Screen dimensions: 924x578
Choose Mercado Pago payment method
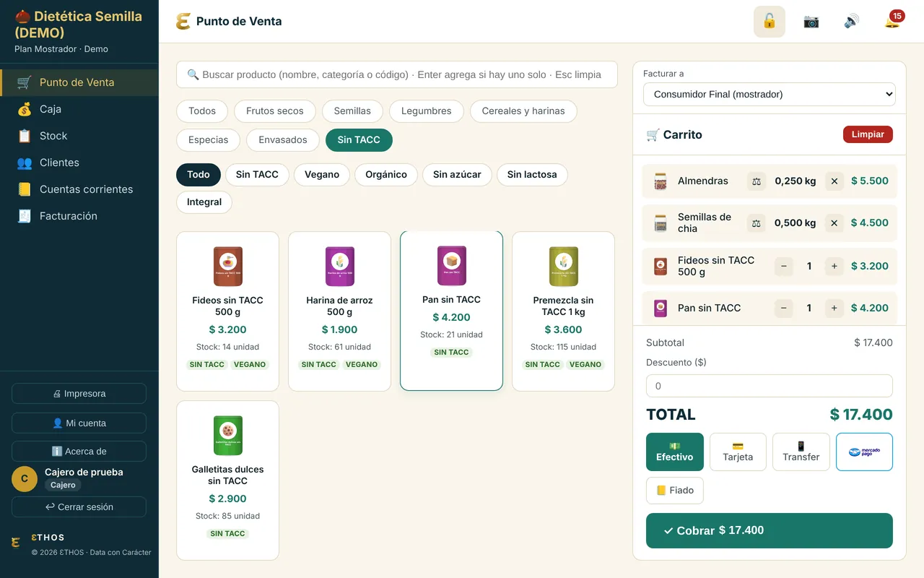(864, 452)
